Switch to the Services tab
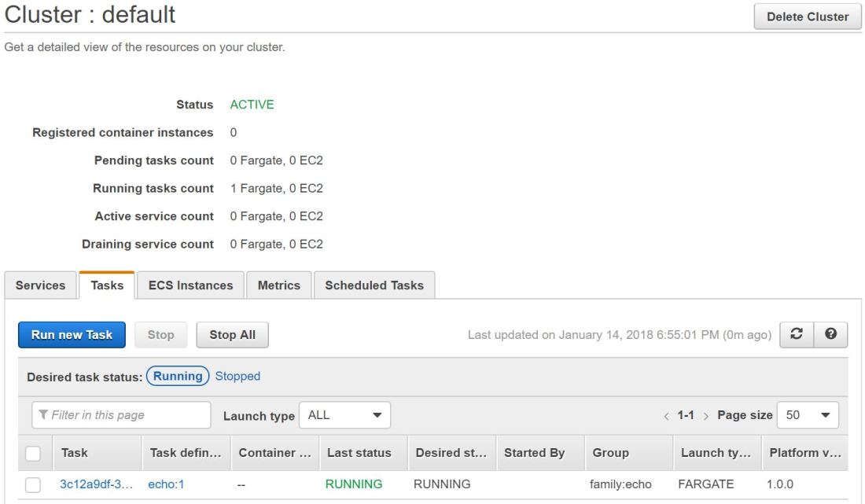The width and height of the screenshot is (865, 504). click(41, 285)
